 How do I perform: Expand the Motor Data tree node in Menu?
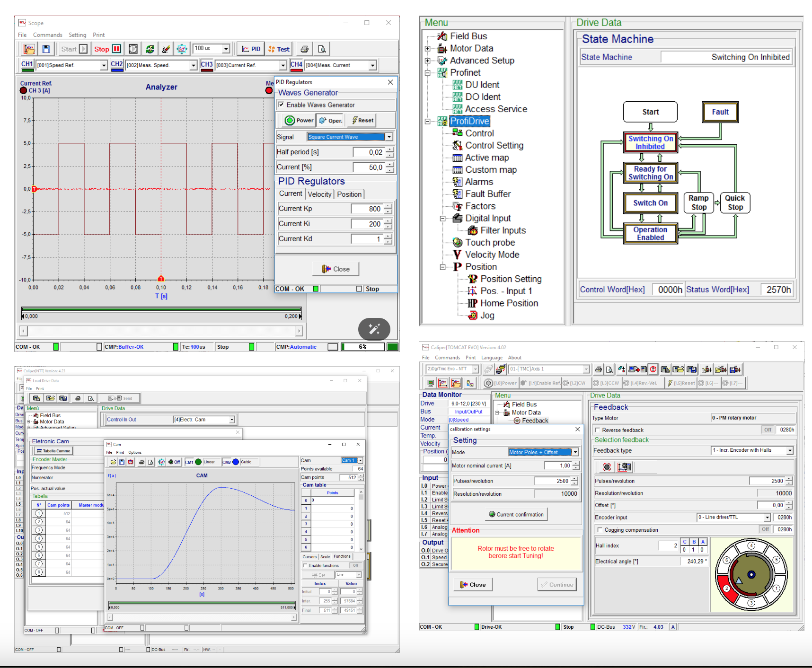click(x=427, y=48)
